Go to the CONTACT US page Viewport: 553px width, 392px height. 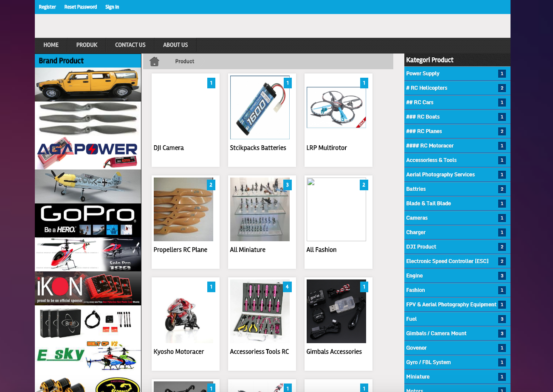(x=130, y=45)
